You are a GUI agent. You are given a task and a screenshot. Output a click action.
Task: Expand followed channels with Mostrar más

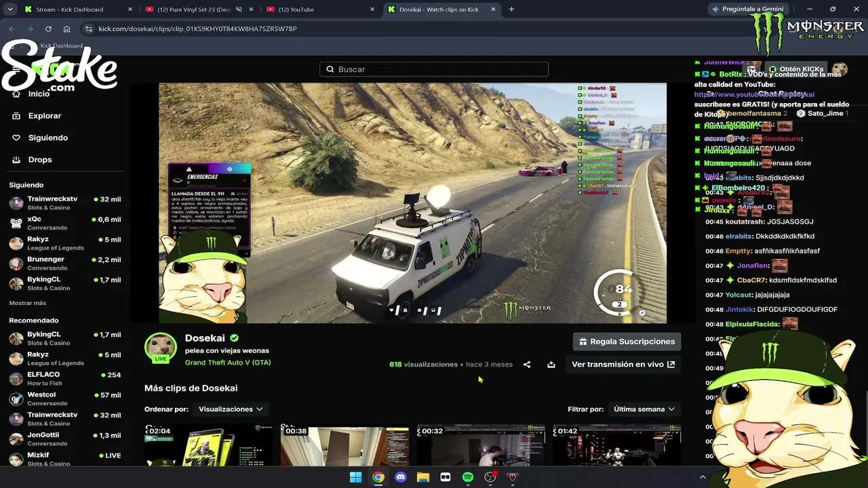28,303
